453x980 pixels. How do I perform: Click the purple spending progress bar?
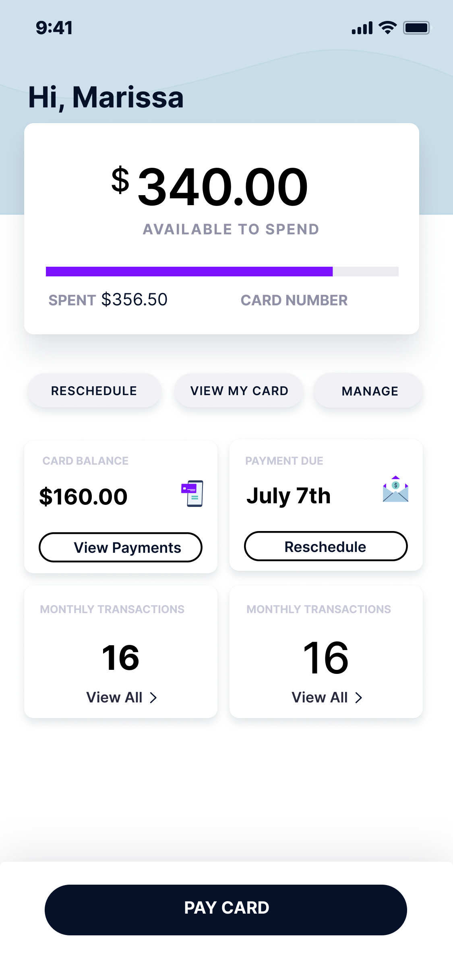[x=189, y=272]
